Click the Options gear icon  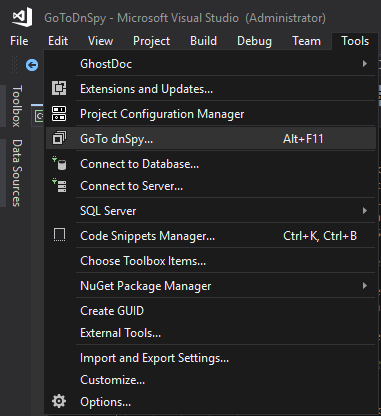click(x=59, y=401)
